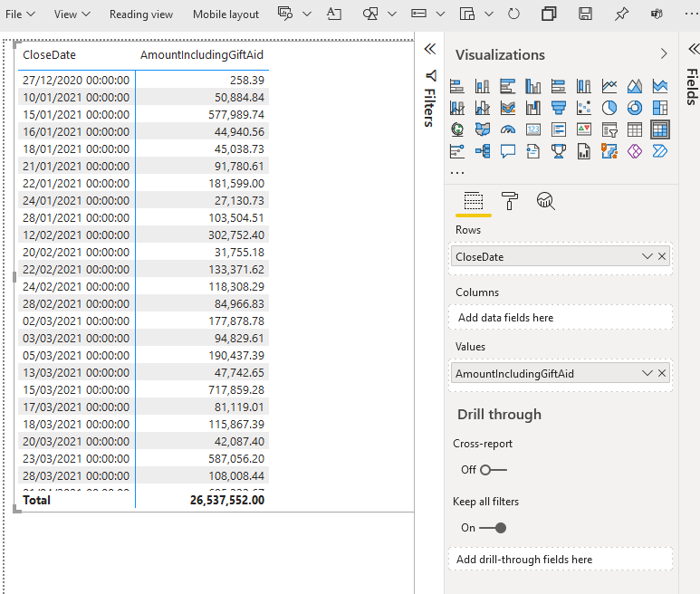This screenshot has height=594, width=700.
Task: Select the Q&A speech bubble visual
Action: [x=508, y=151]
